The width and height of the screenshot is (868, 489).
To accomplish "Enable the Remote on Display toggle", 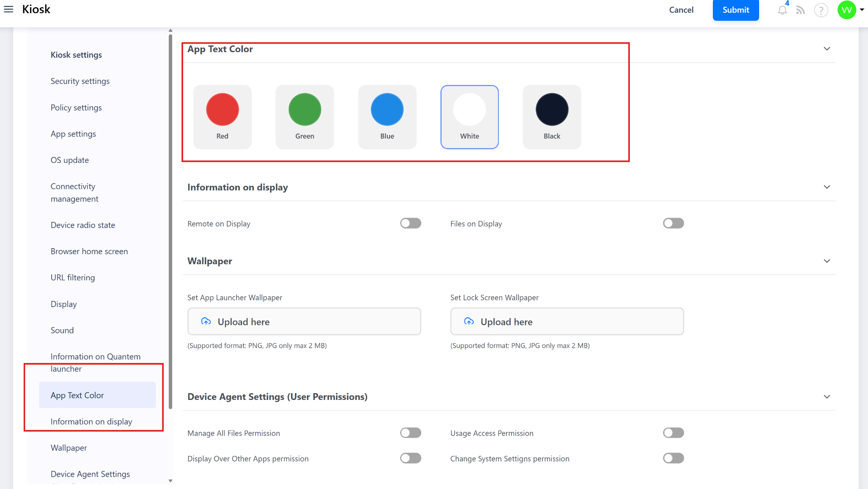I will (x=410, y=224).
